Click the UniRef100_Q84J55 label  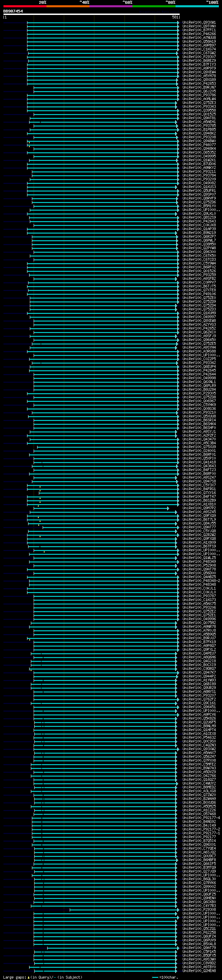coord(199,524)
